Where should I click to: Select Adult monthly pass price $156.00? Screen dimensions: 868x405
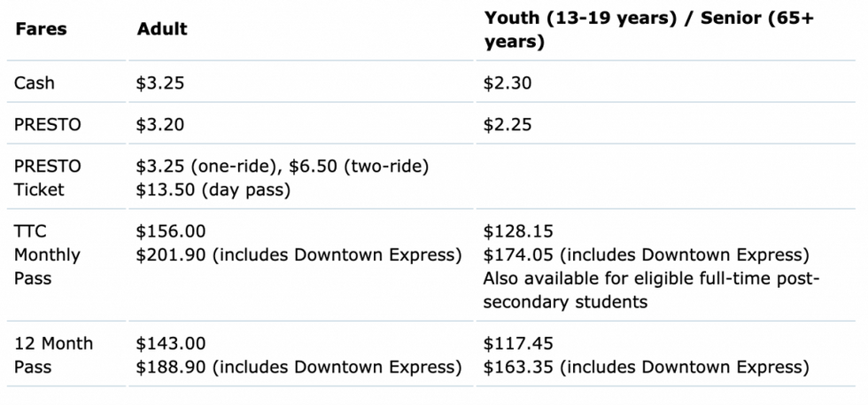(170, 231)
